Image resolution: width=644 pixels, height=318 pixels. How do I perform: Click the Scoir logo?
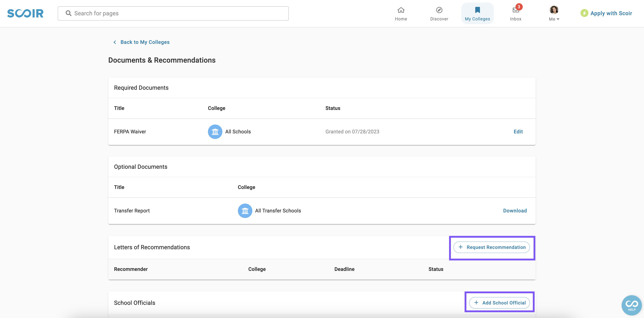point(25,13)
